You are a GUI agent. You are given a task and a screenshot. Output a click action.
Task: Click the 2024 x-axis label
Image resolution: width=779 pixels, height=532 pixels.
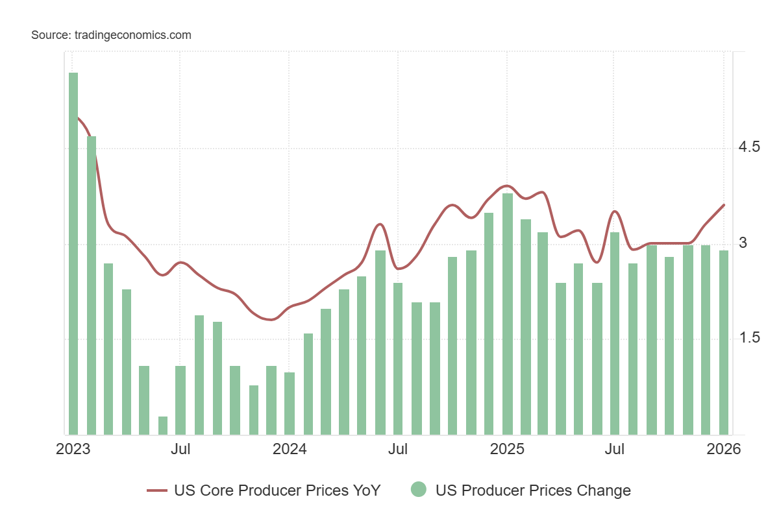click(290, 449)
